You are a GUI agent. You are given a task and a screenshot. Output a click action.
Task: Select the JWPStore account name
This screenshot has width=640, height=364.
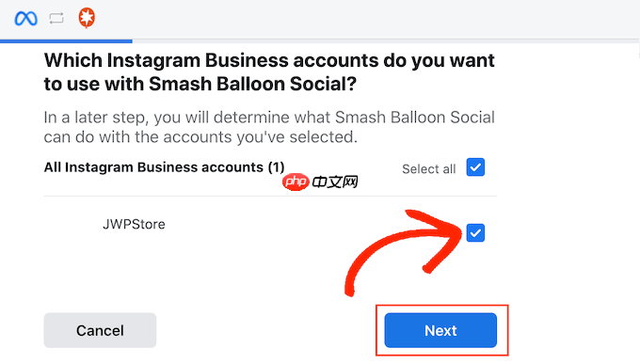pyautogui.click(x=134, y=224)
